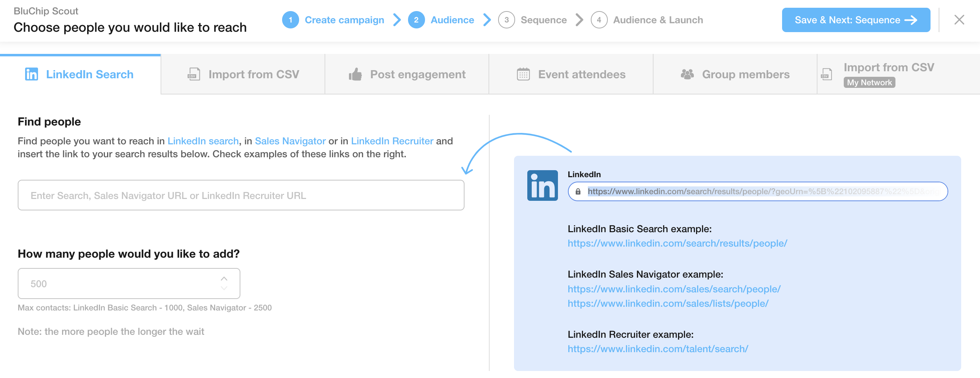This screenshot has height=378, width=980.
Task: Open the Post engagement tab
Action: (407, 74)
